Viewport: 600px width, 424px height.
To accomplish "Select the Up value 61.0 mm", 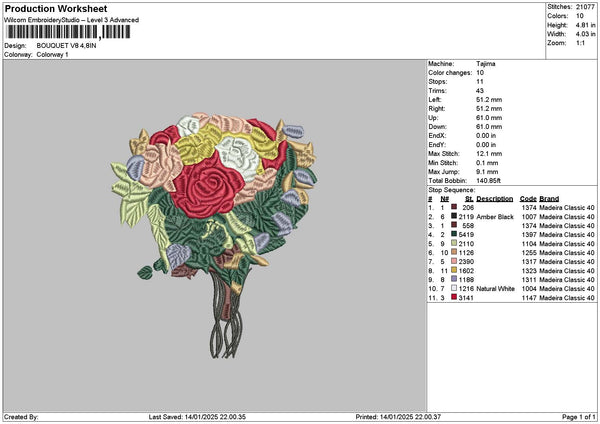I will (489, 118).
